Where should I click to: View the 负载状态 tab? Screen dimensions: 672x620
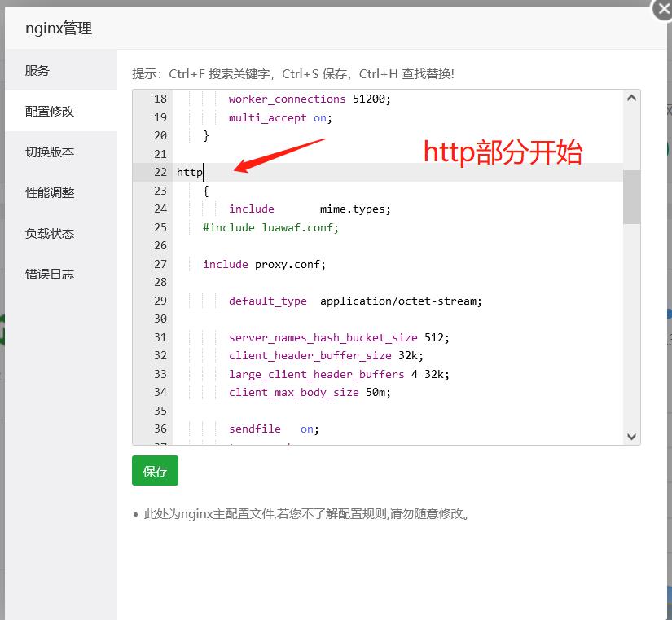coord(50,234)
